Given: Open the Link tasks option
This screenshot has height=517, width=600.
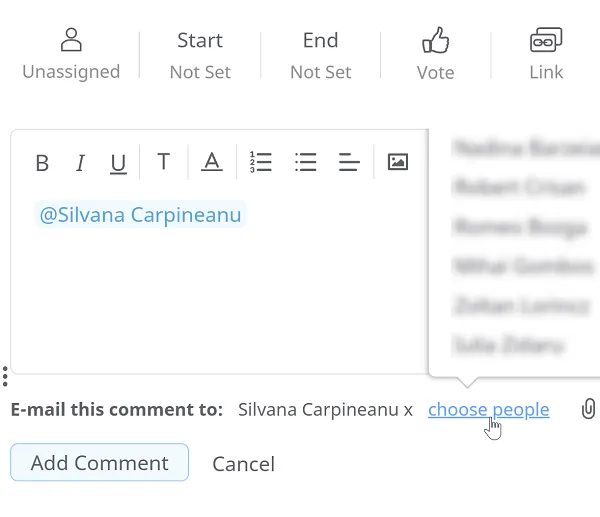Looking at the screenshot, I should tap(546, 54).
